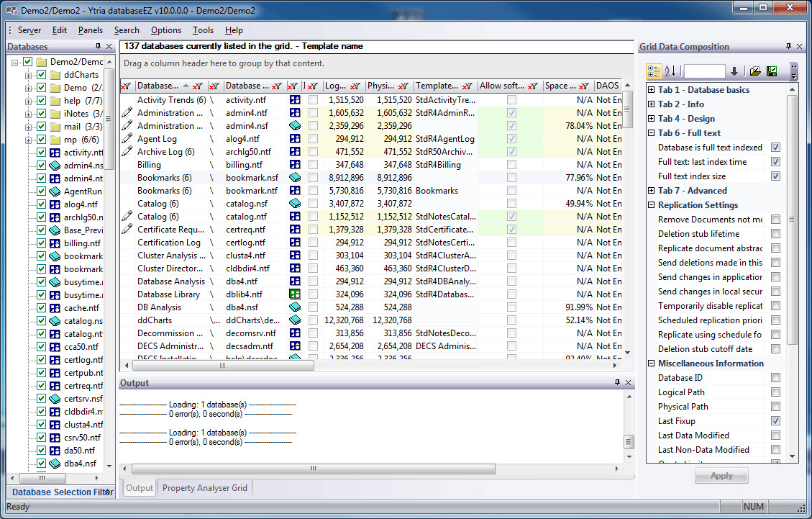
Task: Expand the iNotes folder node in tree
Action: click(x=29, y=114)
